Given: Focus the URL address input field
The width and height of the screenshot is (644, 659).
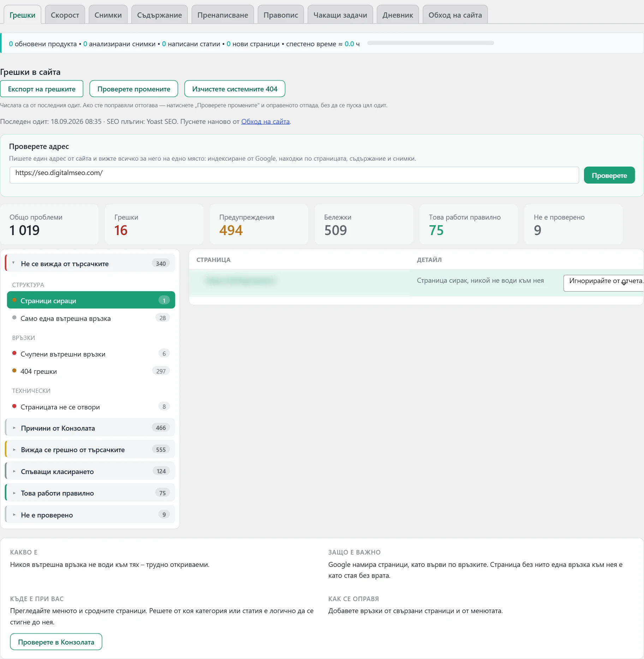Looking at the screenshot, I should pos(294,175).
